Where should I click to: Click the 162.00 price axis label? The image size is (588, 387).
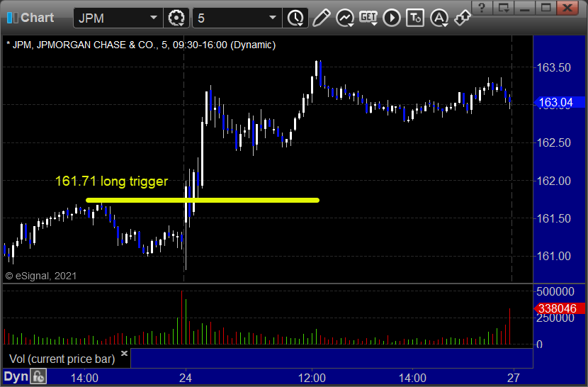(553, 181)
